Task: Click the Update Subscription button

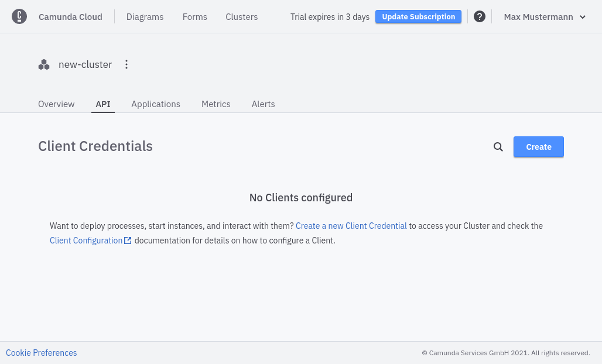Action: coord(418,17)
